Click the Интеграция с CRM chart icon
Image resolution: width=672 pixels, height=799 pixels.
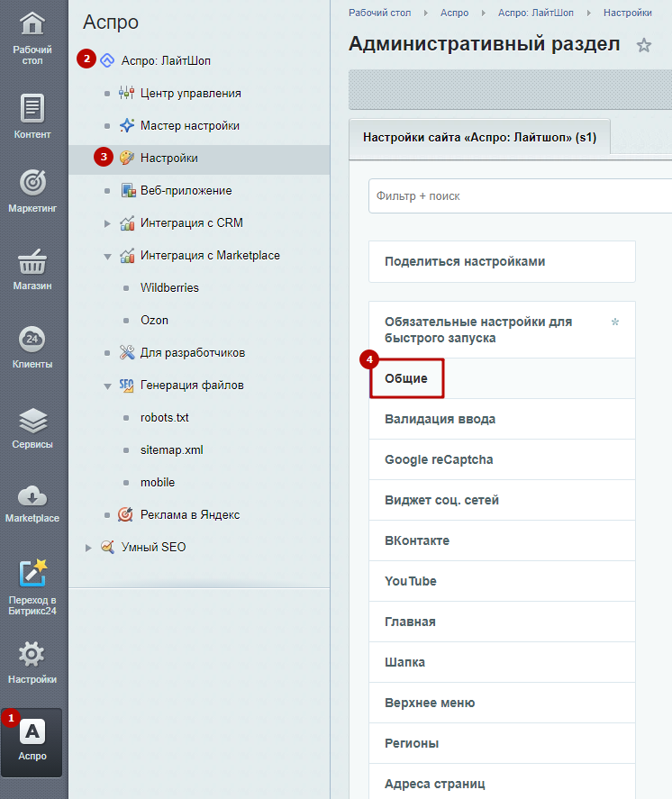[127, 222]
